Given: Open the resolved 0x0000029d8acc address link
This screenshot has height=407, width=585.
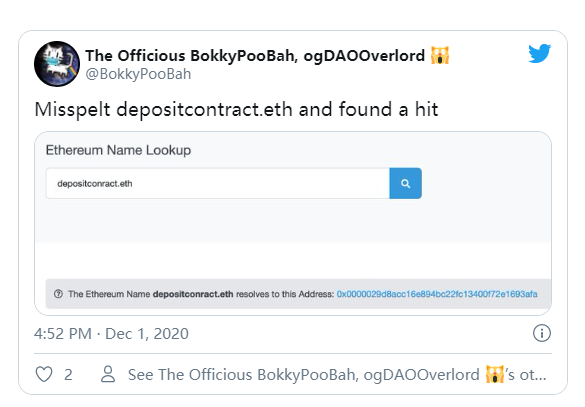Looking at the screenshot, I should pos(437,294).
